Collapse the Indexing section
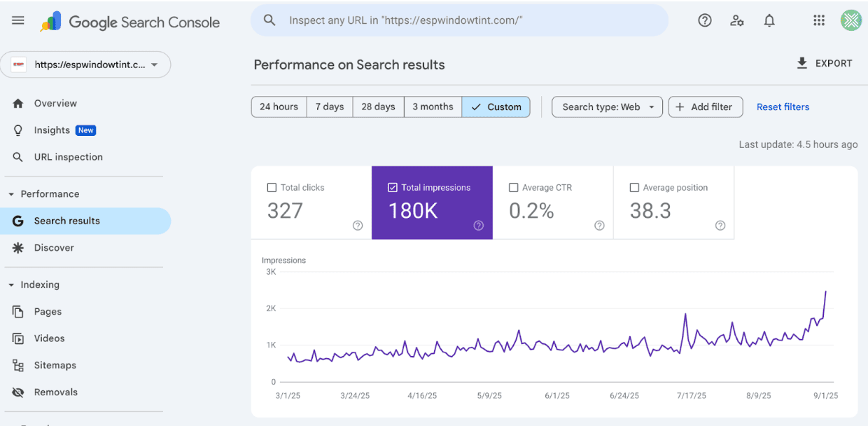Viewport: 868px width, 426px height. 11,285
